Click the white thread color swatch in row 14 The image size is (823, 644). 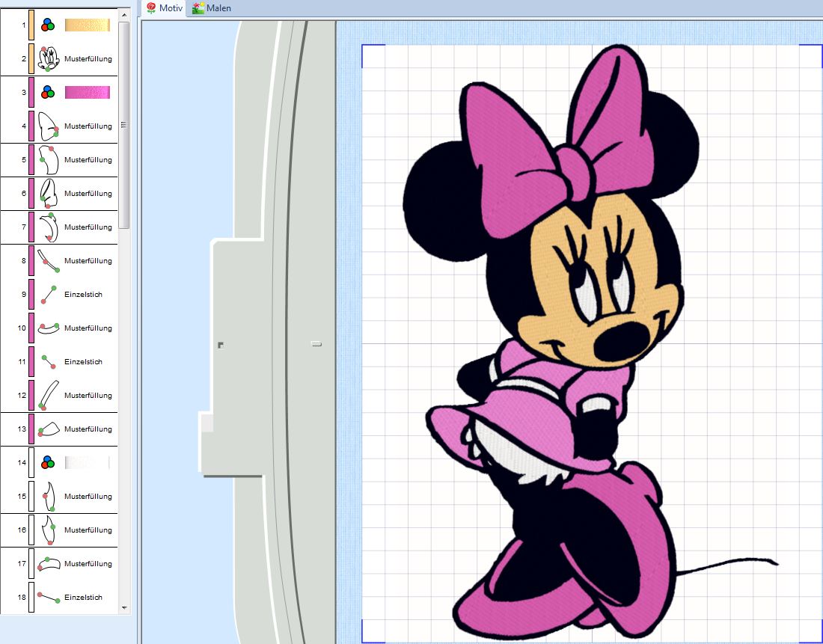point(88,463)
